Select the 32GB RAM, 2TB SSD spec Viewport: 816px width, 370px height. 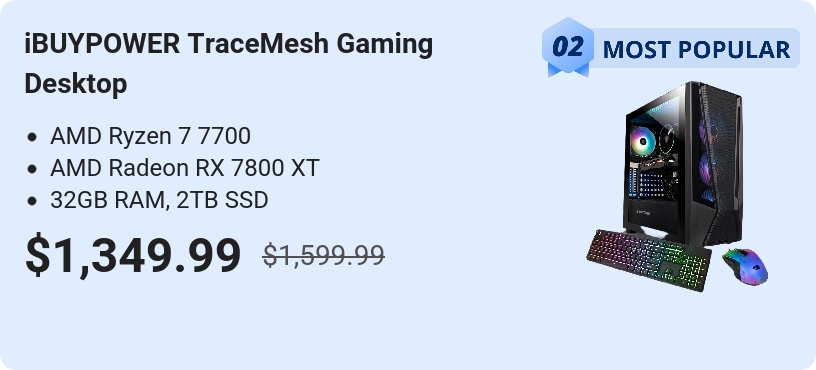tap(159, 200)
